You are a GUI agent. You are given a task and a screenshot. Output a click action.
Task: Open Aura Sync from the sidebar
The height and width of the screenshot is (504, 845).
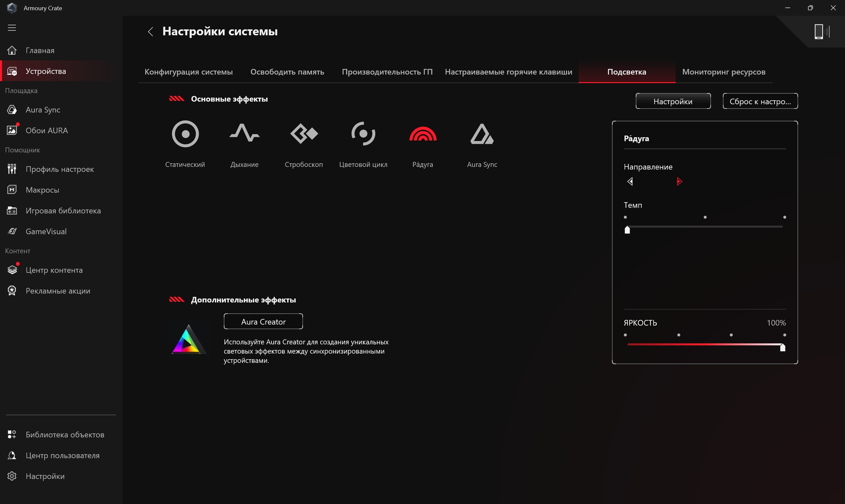[61, 110]
